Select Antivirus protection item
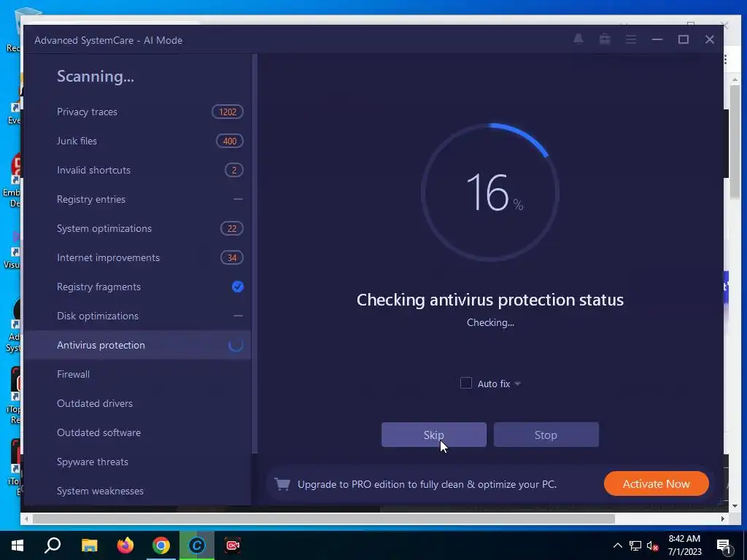 pos(138,345)
